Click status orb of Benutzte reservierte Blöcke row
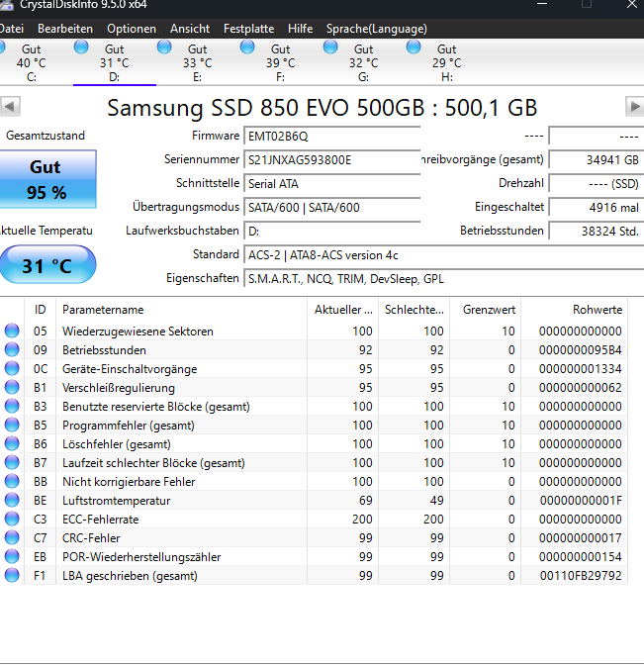The height and width of the screenshot is (665, 644). pyautogui.click(x=12, y=406)
